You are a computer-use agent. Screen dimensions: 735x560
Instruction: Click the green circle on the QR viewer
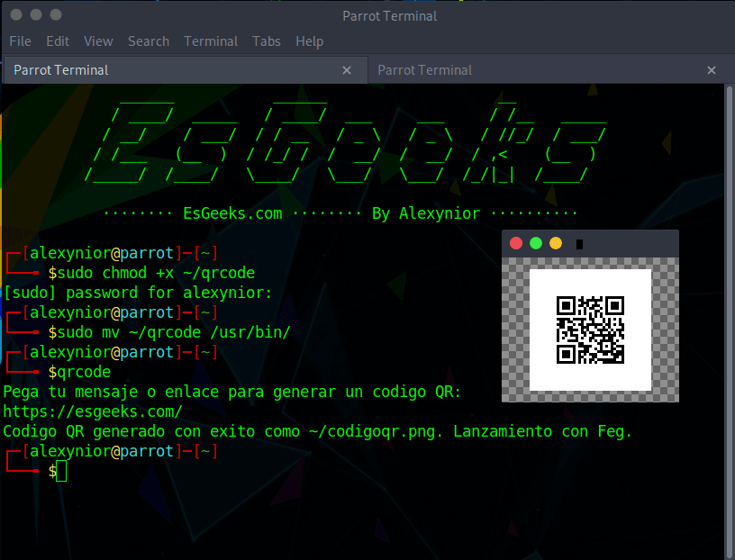pyautogui.click(x=535, y=242)
